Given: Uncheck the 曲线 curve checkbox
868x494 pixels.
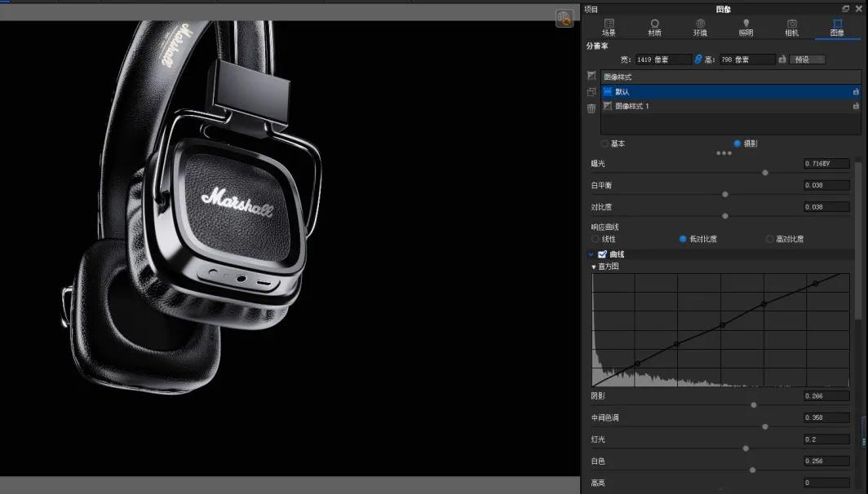Looking at the screenshot, I should click(x=603, y=254).
